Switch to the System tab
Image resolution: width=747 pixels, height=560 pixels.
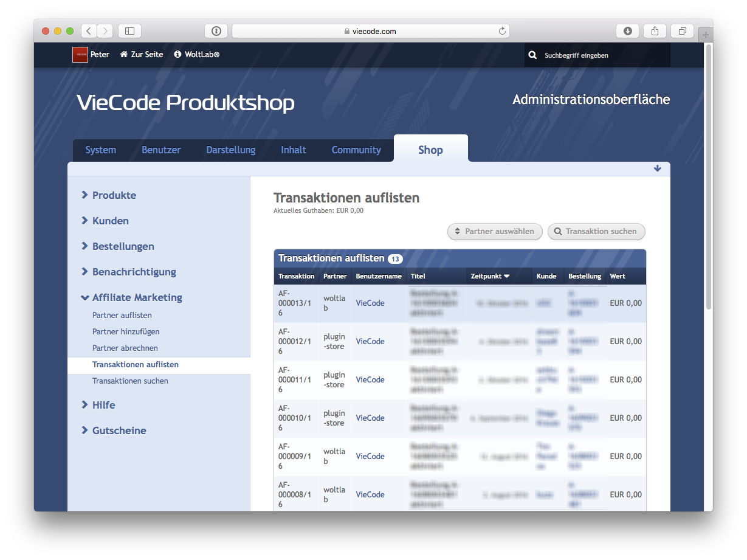pyautogui.click(x=100, y=150)
